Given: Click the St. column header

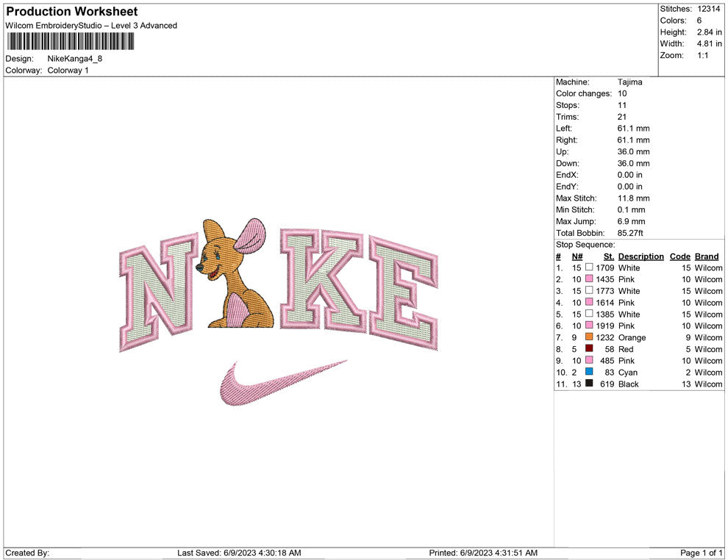Looking at the screenshot, I should [609, 256].
